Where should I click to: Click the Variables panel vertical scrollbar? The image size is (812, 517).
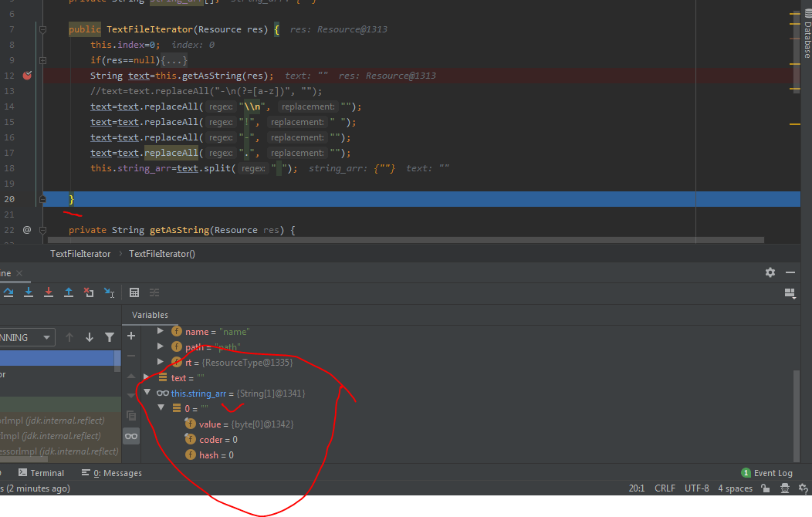(x=797, y=416)
